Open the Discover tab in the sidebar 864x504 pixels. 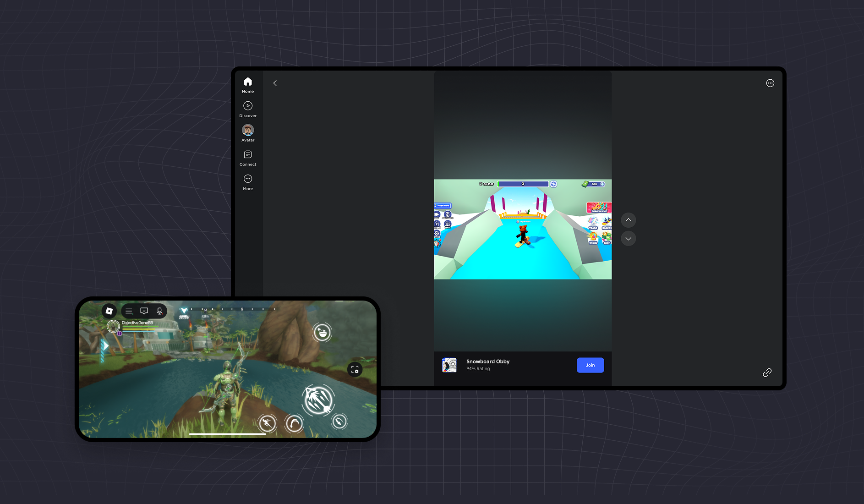click(x=248, y=109)
